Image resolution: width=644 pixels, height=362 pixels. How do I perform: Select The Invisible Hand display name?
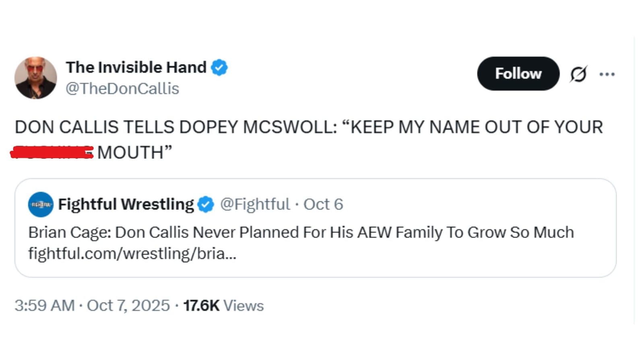(137, 67)
